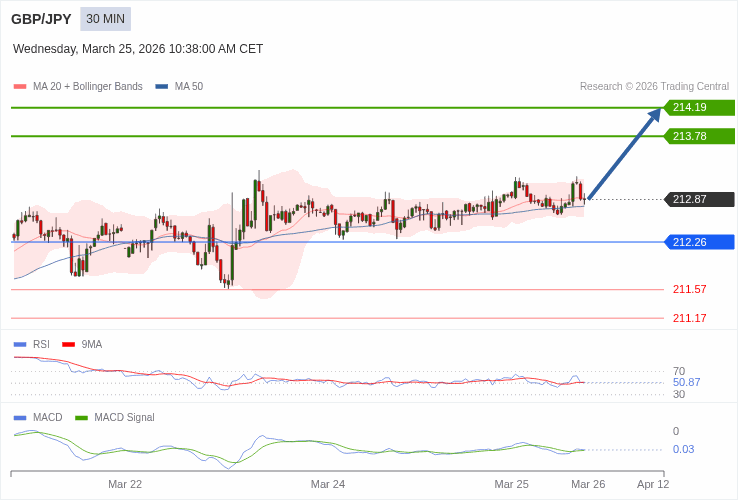Click the RSI value 50.87 label
The height and width of the screenshot is (500, 738).
[x=686, y=382]
